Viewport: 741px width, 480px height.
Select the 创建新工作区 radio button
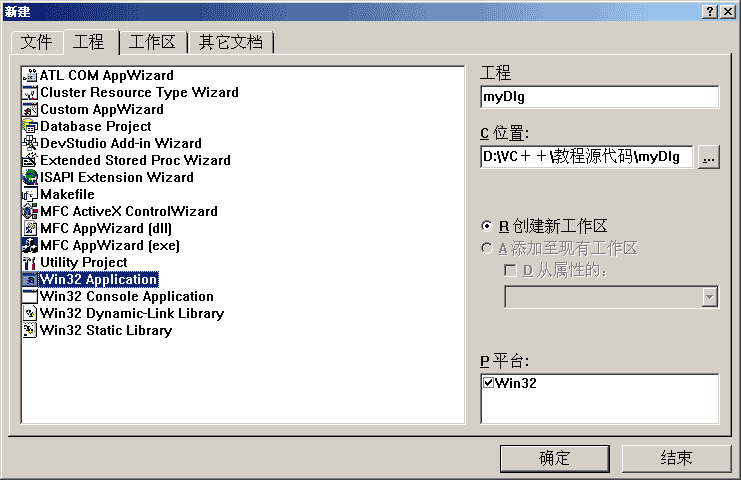[487, 226]
